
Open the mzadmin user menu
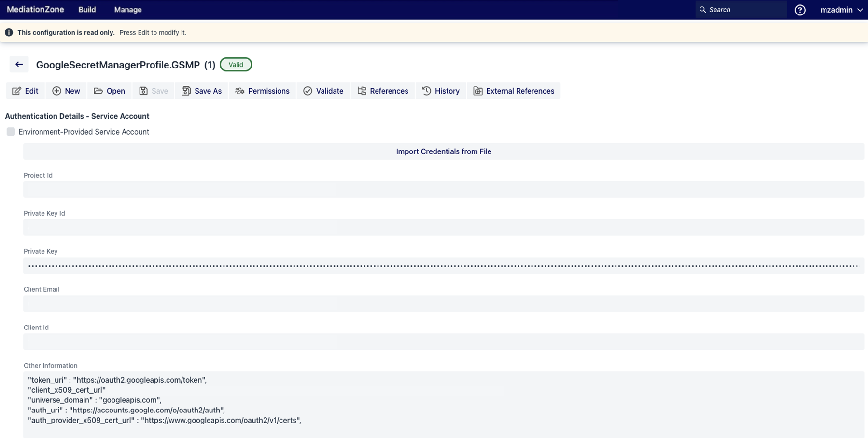point(841,10)
